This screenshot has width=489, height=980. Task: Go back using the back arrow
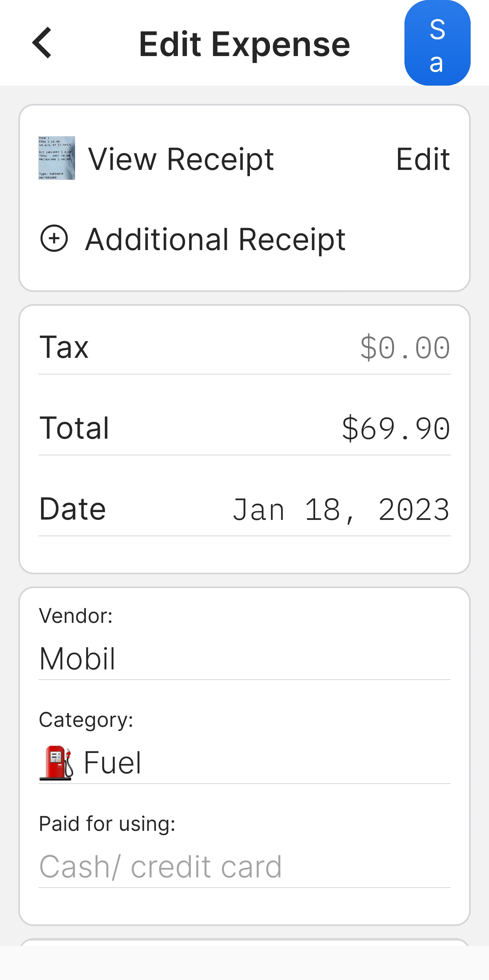[42, 43]
